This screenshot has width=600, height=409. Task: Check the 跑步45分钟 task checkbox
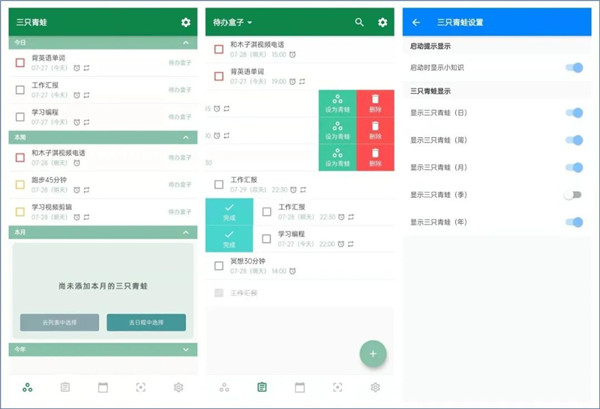click(x=20, y=184)
